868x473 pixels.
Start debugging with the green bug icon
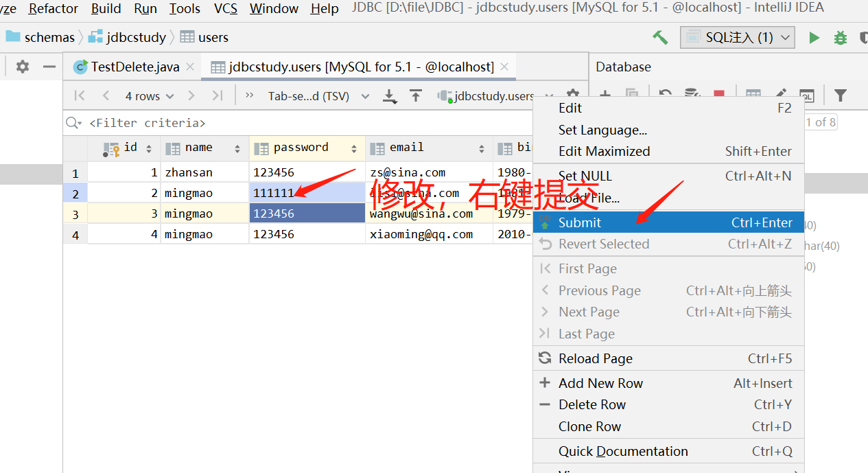[x=840, y=38]
